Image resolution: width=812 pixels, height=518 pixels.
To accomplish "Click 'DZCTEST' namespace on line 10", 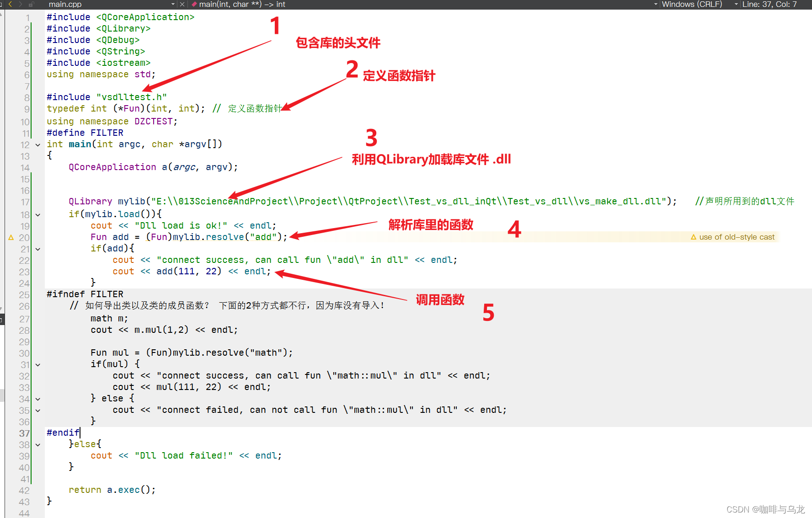I will click(154, 121).
